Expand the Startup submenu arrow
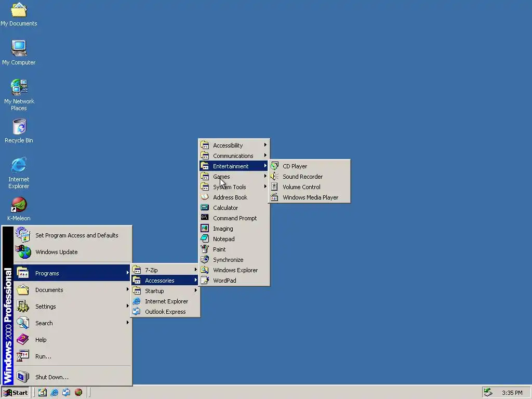 tap(196, 290)
